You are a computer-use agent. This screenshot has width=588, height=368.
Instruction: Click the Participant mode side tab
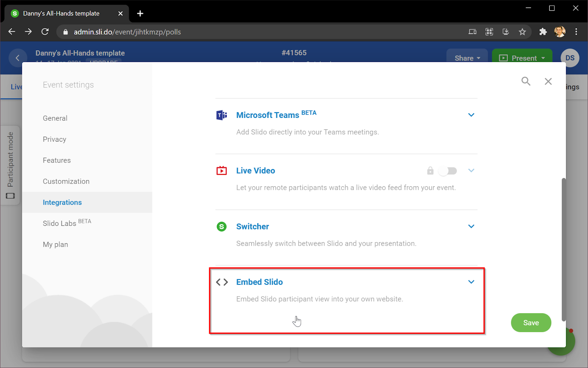click(x=10, y=165)
